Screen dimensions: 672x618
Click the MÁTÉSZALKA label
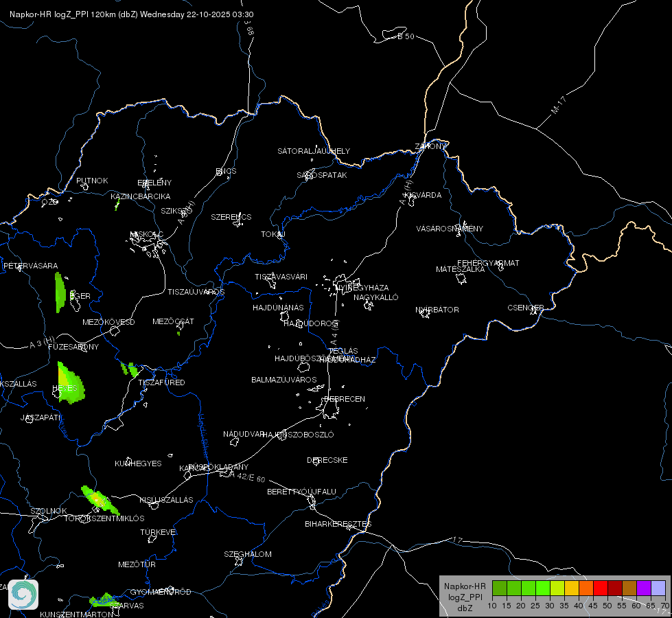[461, 269]
